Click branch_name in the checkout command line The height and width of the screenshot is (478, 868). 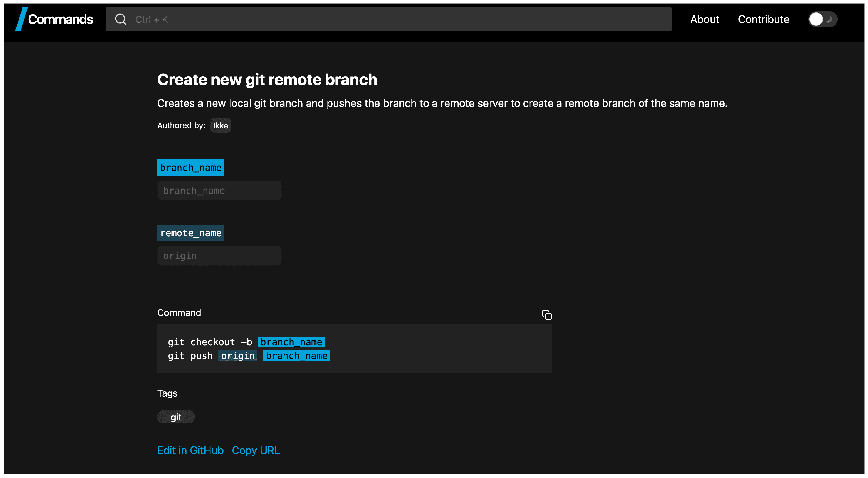click(291, 342)
